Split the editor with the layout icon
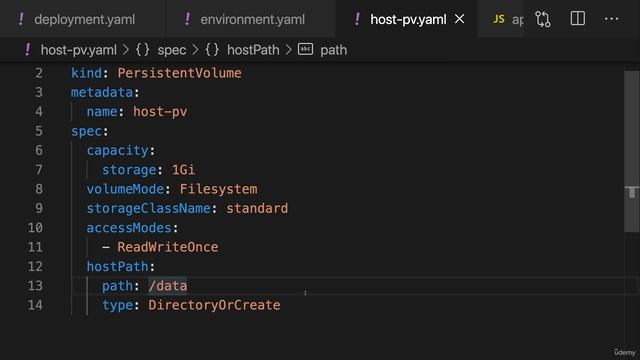Image resolution: width=640 pixels, height=360 pixels. (x=578, y=19)
